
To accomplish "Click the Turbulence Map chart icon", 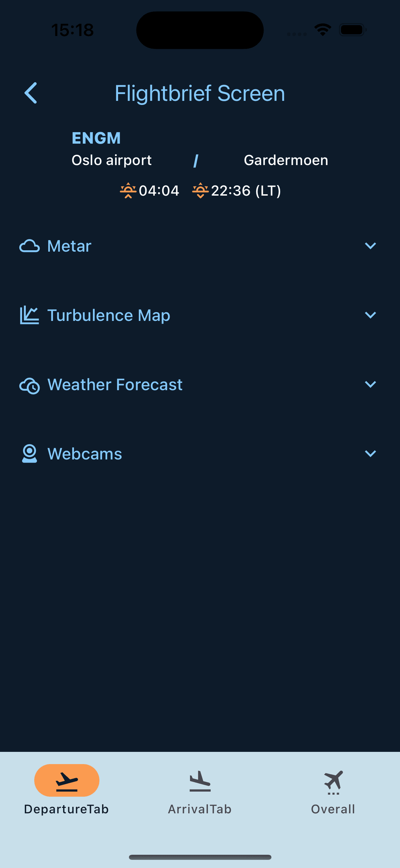I will (x=30, y=315).
